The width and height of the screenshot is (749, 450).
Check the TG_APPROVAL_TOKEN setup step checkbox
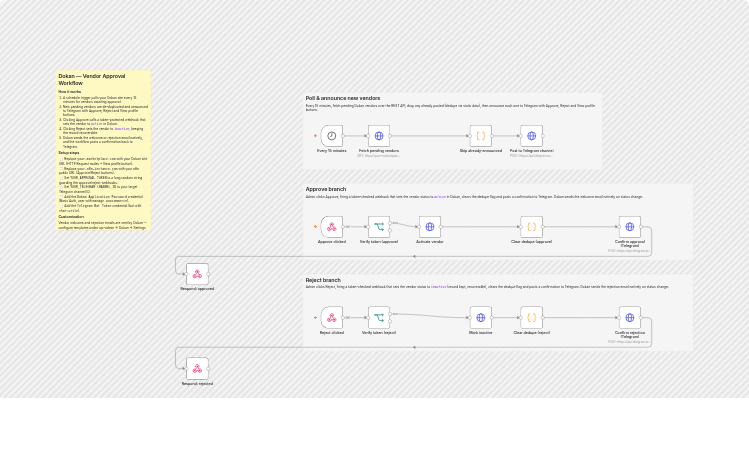61,178
